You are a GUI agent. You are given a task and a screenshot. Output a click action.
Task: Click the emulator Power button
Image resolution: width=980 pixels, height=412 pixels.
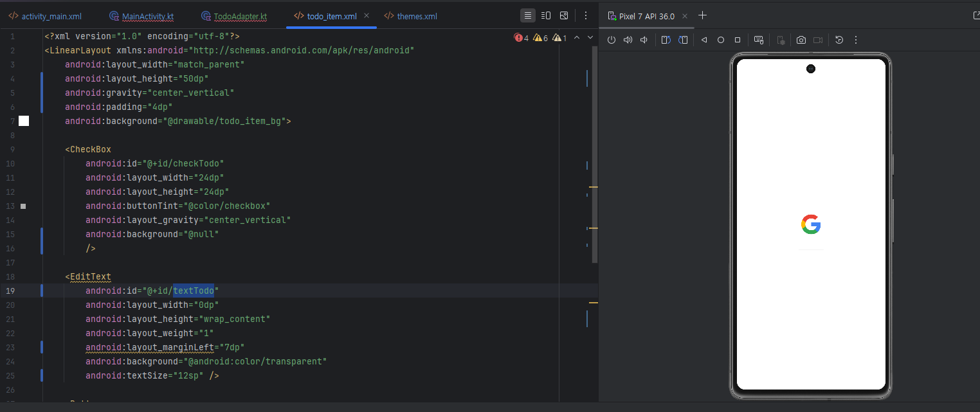tap(612, 40)
